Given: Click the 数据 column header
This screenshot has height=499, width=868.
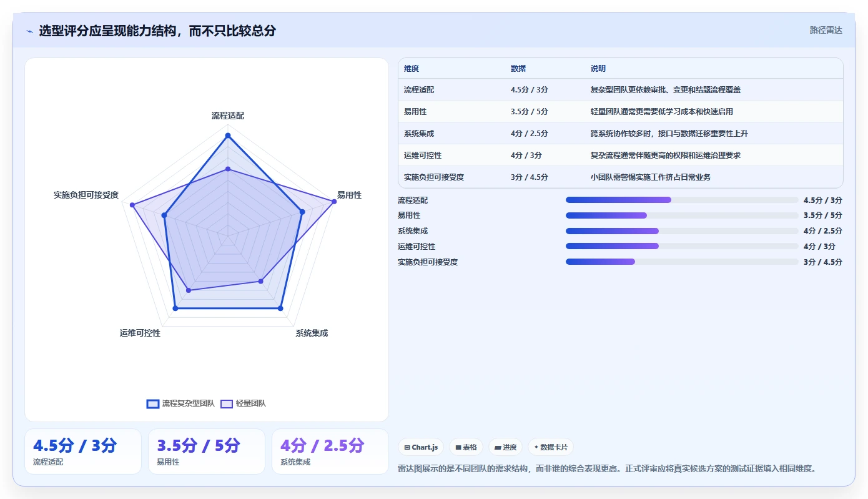Looking at the screenshot, I should coord(518,69).
